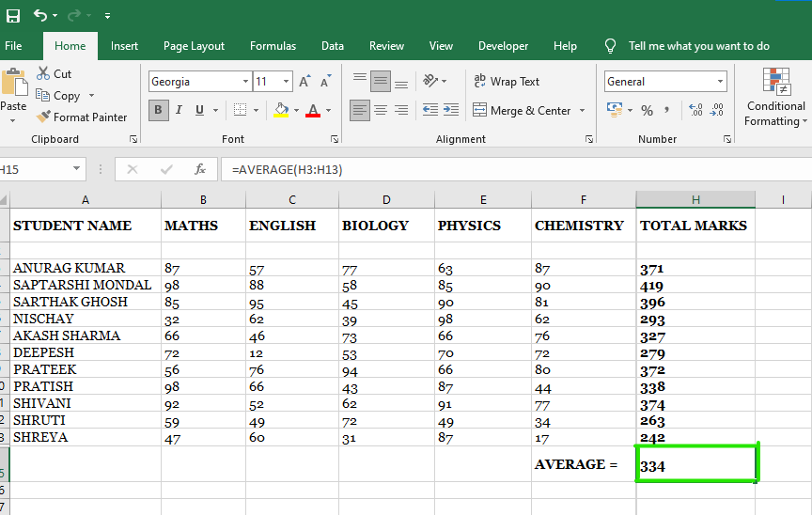Toggle Bold formatting off
This screenshot has width=812, height=515.
(158, 110)
